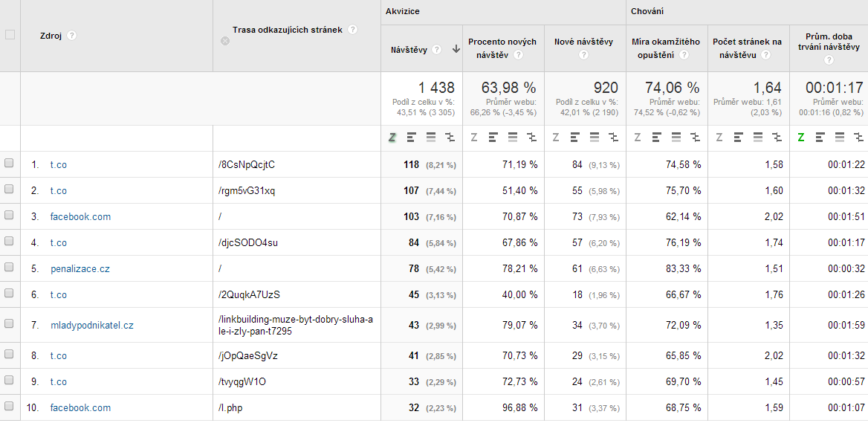Check the checkbox for row 3 facebook.com

(10, 216)
